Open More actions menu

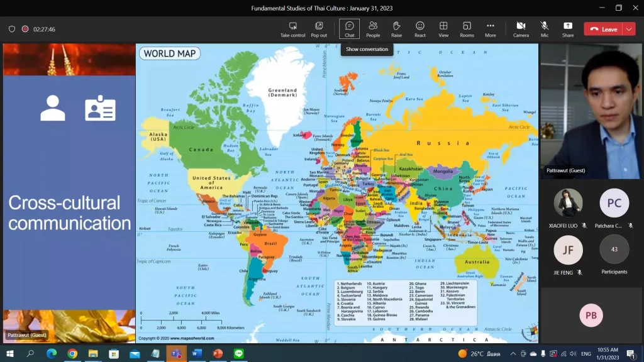pos(491,28)
